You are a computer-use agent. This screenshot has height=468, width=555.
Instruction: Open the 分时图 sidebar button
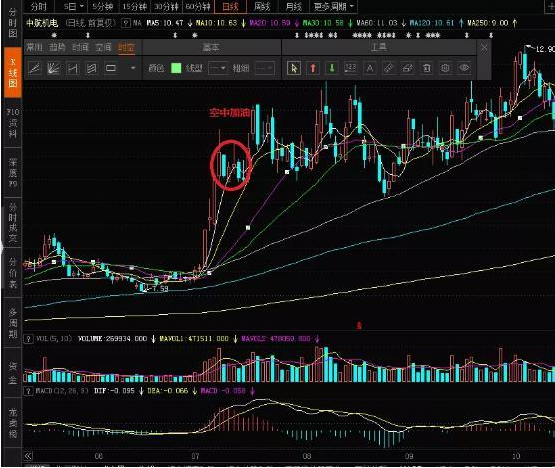point(12,23)
